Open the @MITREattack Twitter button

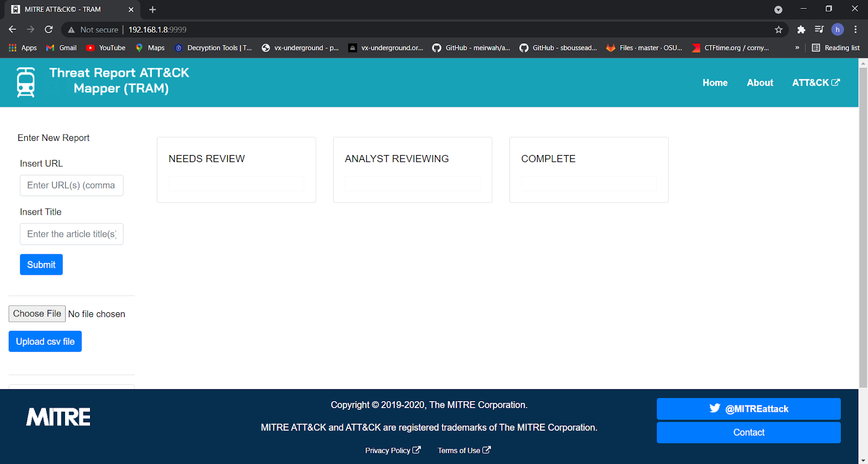749,409
